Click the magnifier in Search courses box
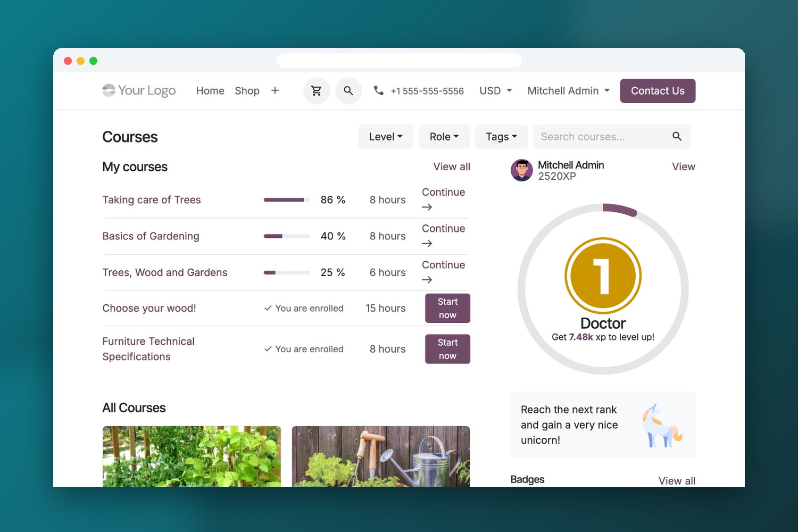This screenshot has width=798, height=532. coord(677,137)
